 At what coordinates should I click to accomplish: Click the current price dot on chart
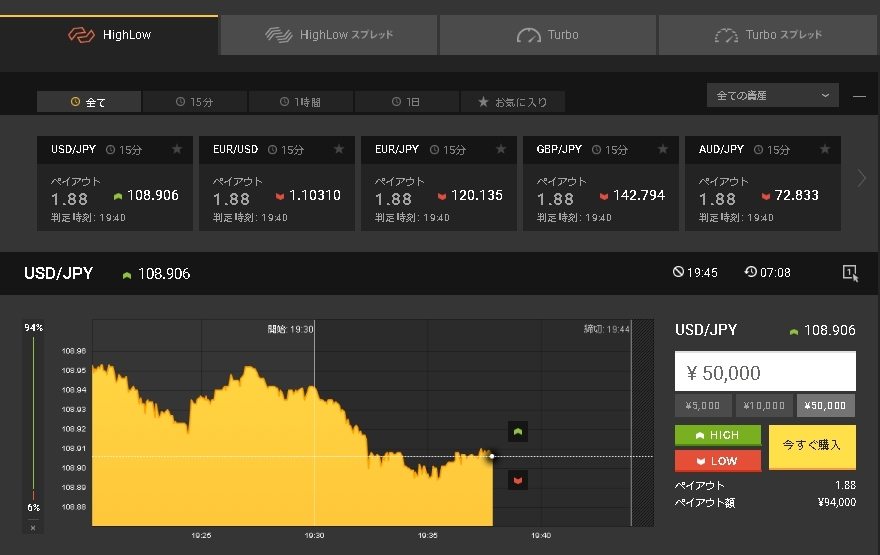[492, 456]
